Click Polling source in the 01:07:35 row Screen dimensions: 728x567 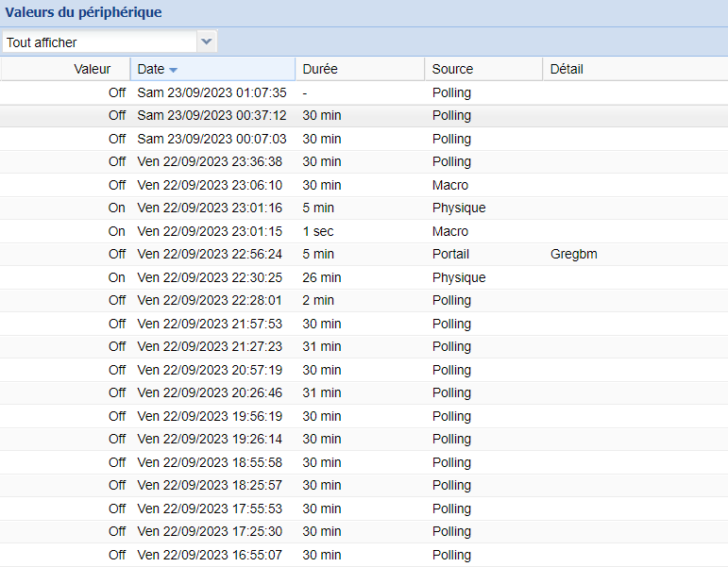pos(451,92)
